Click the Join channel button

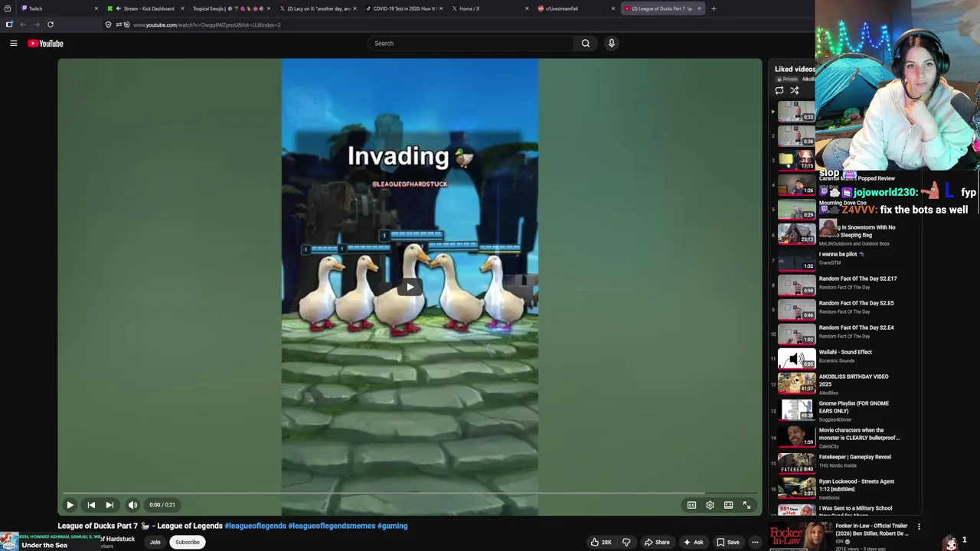point(155,542)
